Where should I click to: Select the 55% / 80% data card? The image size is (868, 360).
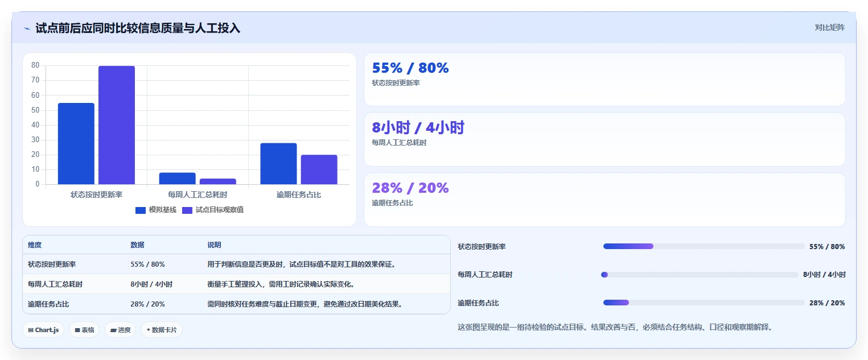[x=604, y=80]
